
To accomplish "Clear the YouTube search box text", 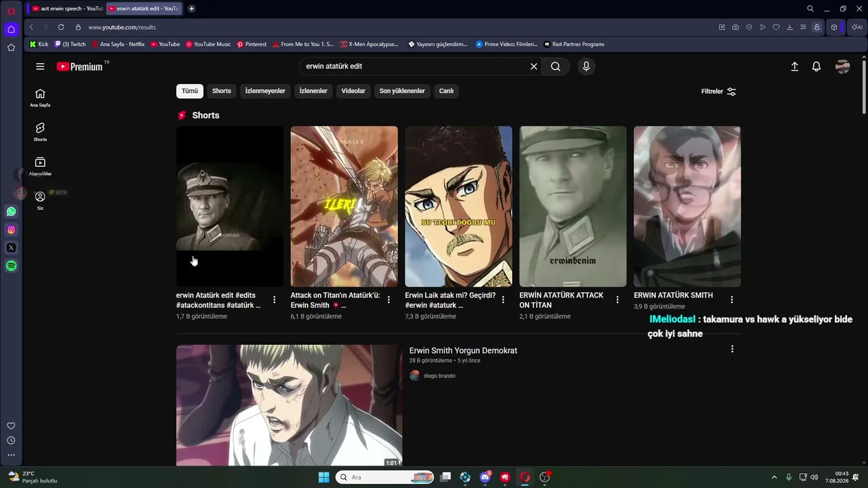I will pos(534,66).
